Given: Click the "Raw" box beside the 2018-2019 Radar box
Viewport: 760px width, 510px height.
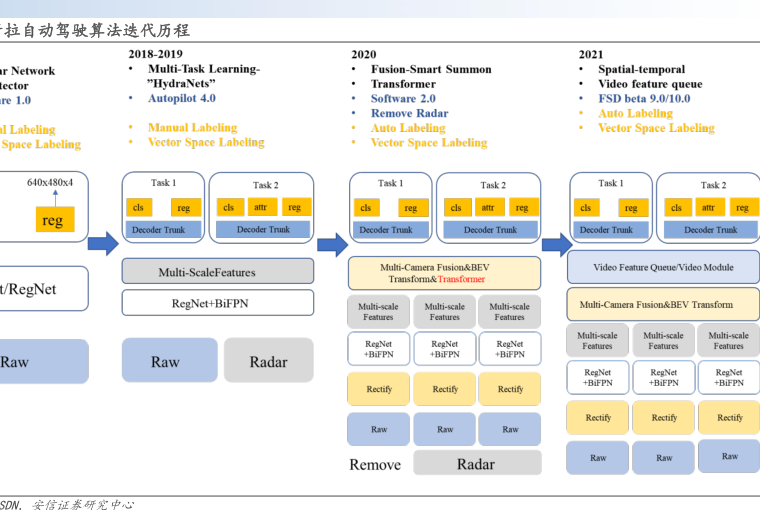Looking at the screenshot, I should 170,360.
